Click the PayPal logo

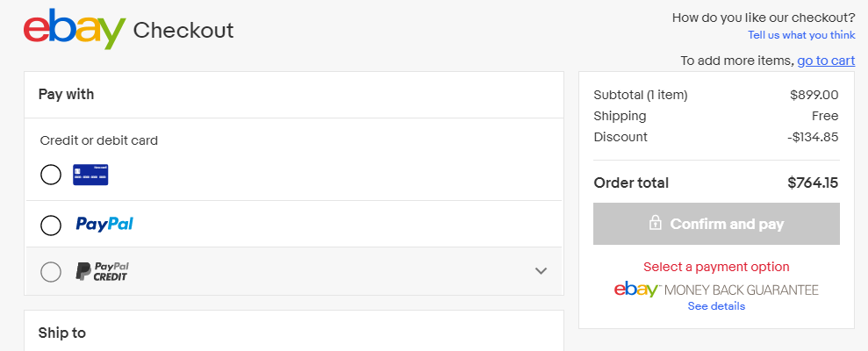click(x=104, y=224)
